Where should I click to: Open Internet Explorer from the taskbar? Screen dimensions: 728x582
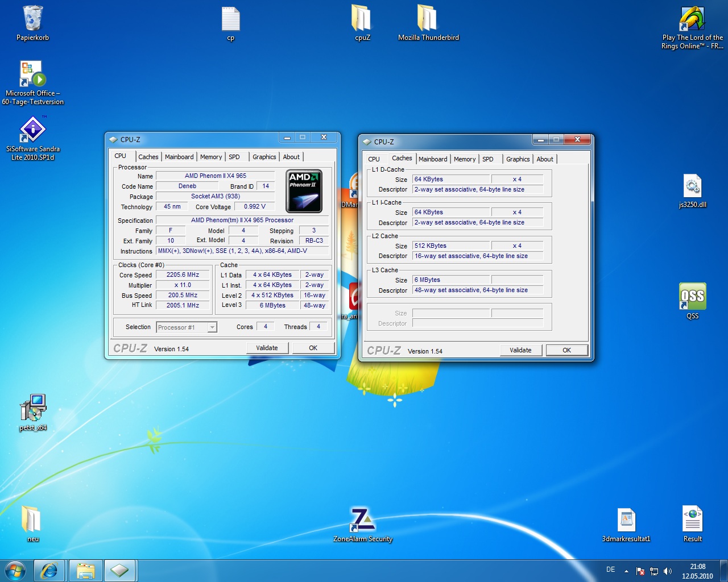pos(49,571)
